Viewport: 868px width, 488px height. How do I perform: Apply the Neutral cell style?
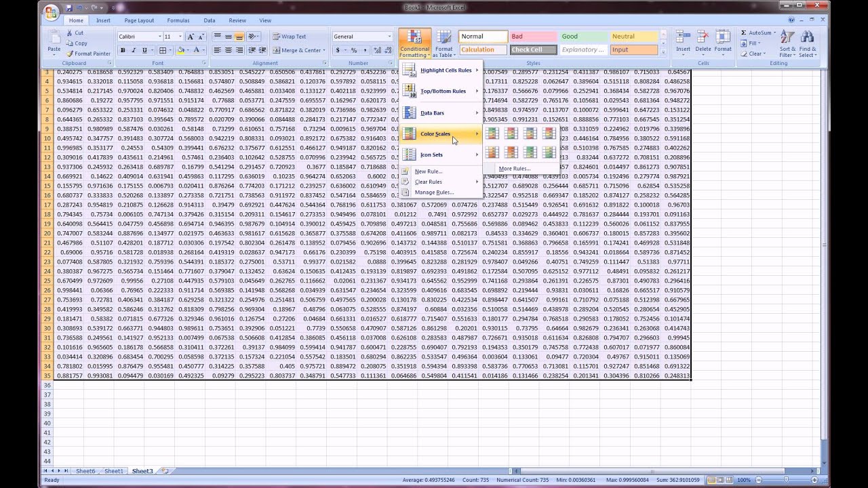(633, 37)
